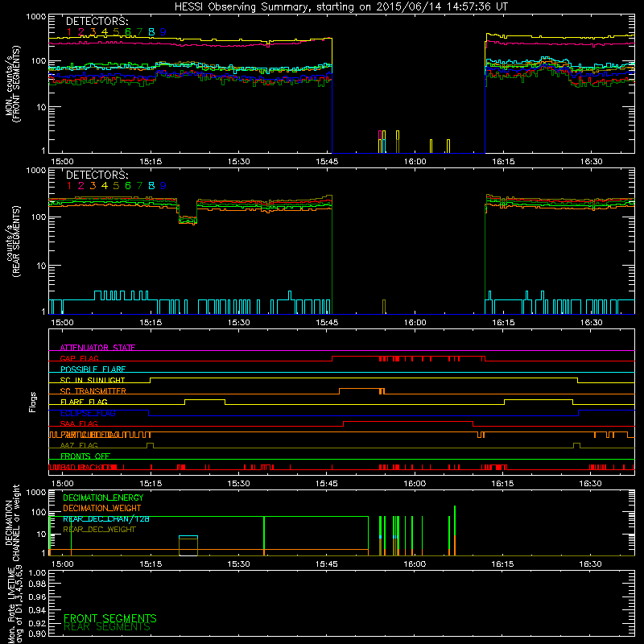This screenshot has height=644, width=644.
Task: Select the SC_IN_SUNLIGHT flag label
Action: point(93,380)
